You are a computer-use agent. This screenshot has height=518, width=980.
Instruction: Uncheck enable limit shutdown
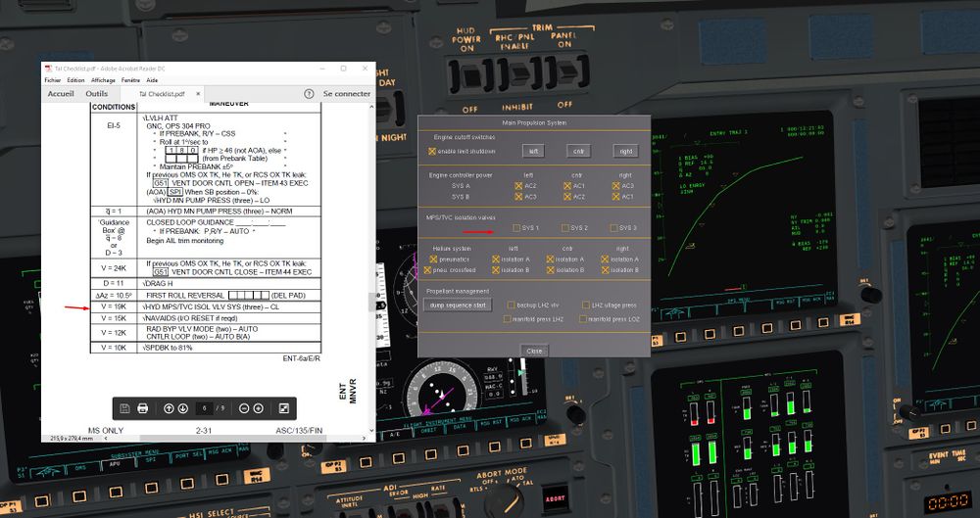(x=432, y=151)
